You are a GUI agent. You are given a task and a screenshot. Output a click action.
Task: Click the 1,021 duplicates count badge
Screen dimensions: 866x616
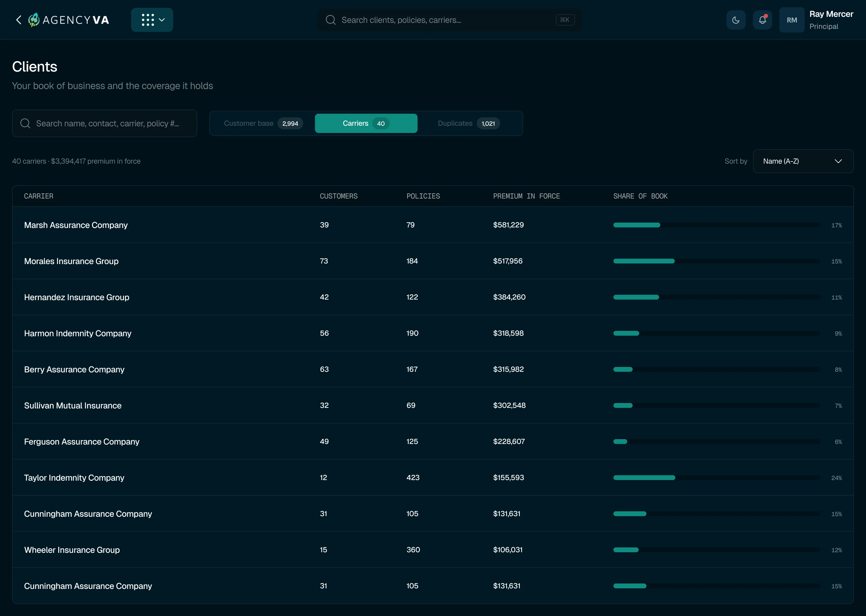point(488,123)
